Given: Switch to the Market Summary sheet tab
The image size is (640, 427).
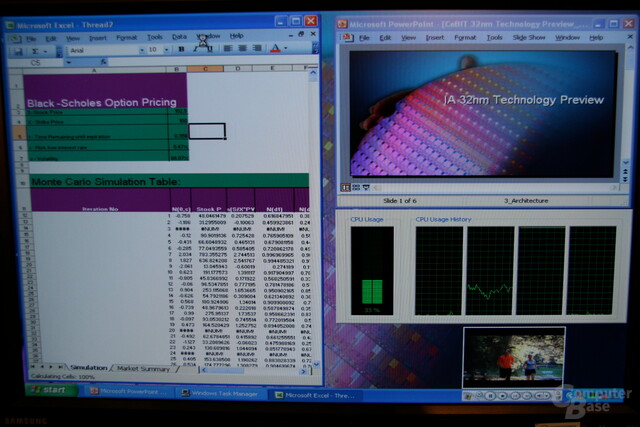Looking at the screenshot, I should 143,369.
